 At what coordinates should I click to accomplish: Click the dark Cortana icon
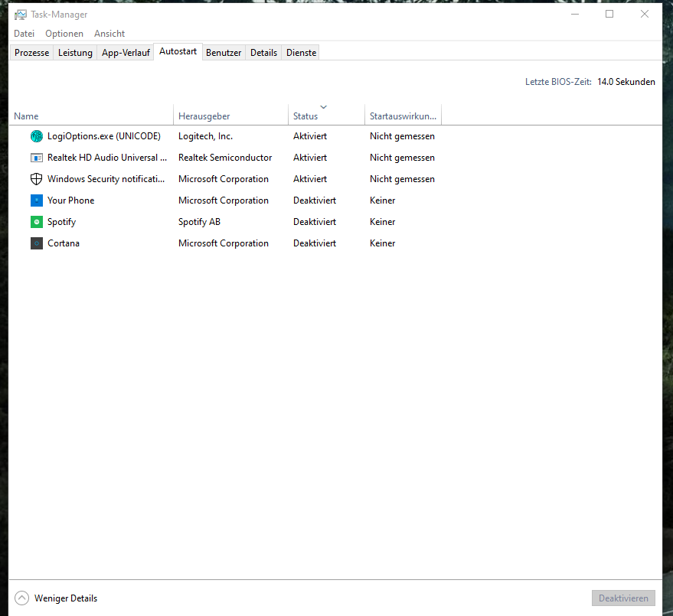tap(37, 243)
